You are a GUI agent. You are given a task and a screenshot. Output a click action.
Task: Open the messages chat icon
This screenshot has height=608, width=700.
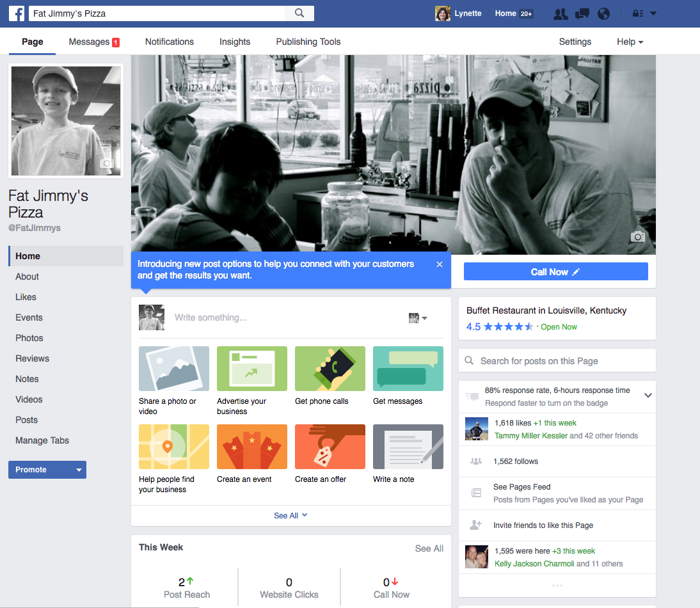click(582, 14)
